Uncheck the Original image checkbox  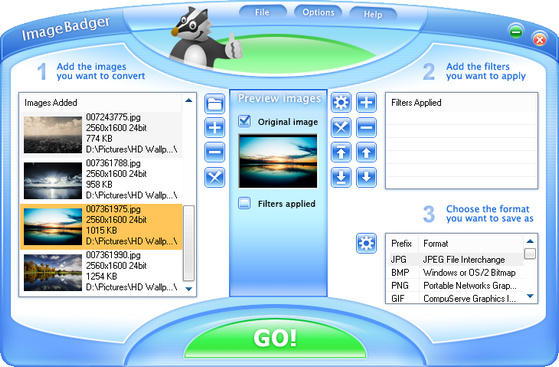coord(245,121)
